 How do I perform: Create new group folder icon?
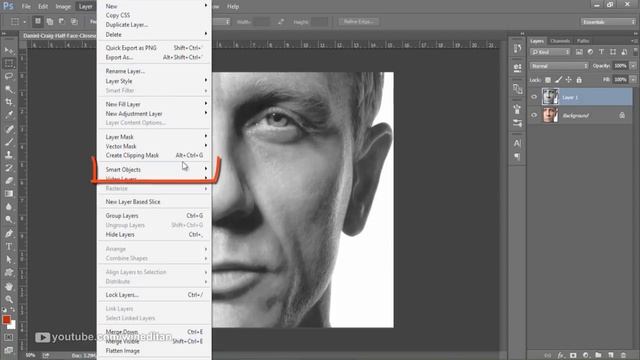598,356
